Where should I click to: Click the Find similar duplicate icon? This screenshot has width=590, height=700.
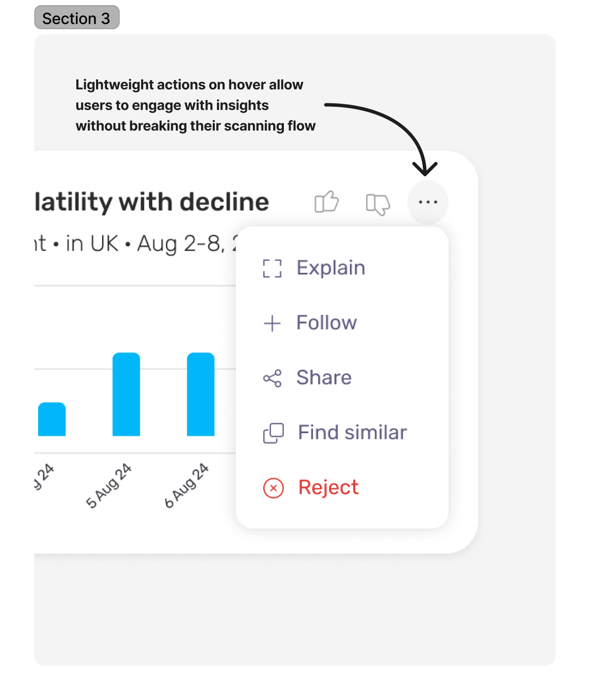tap(273, 433)
